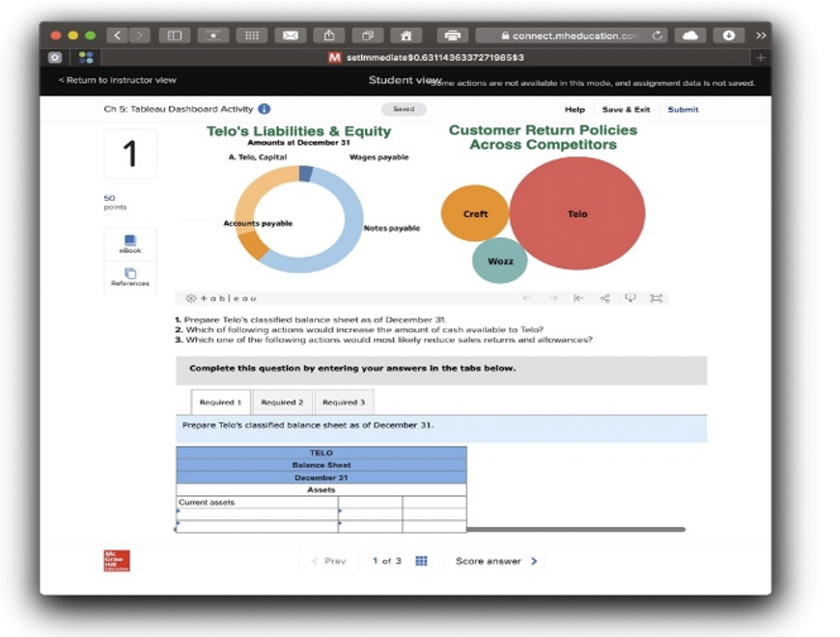Select the Creft orange bubble
The image size is (840, 637).
[475, 213]
